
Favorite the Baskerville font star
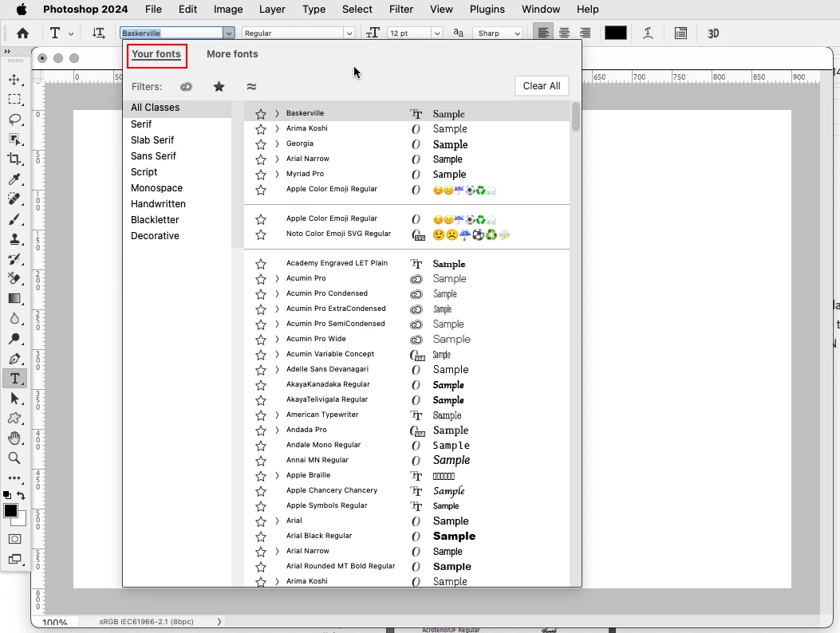tap(261, 114)
